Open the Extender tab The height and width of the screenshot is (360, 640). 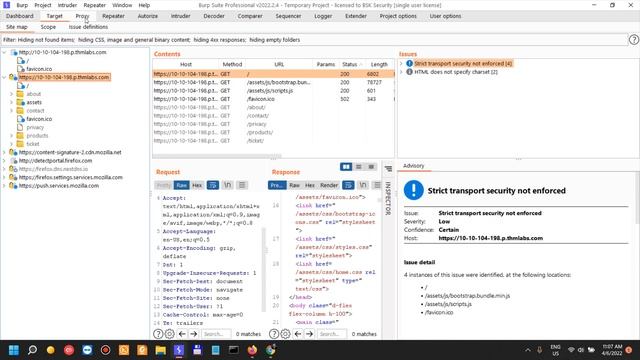356,16
